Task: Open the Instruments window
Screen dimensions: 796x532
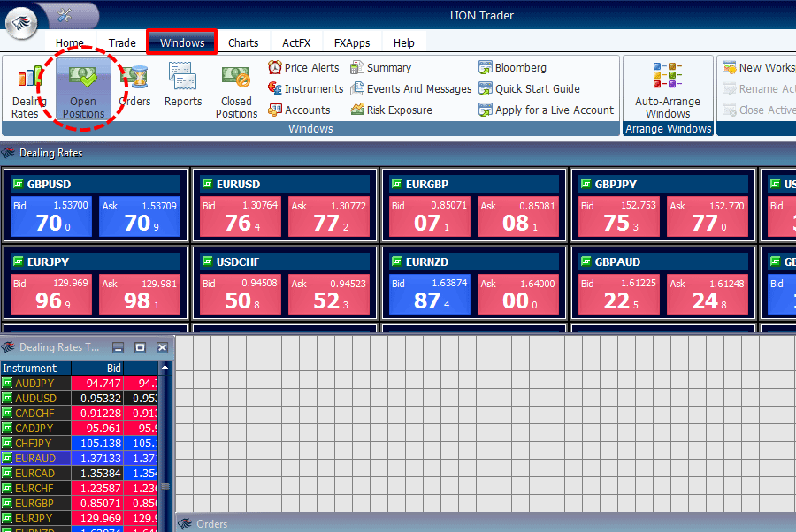Action: pos(306,88)
